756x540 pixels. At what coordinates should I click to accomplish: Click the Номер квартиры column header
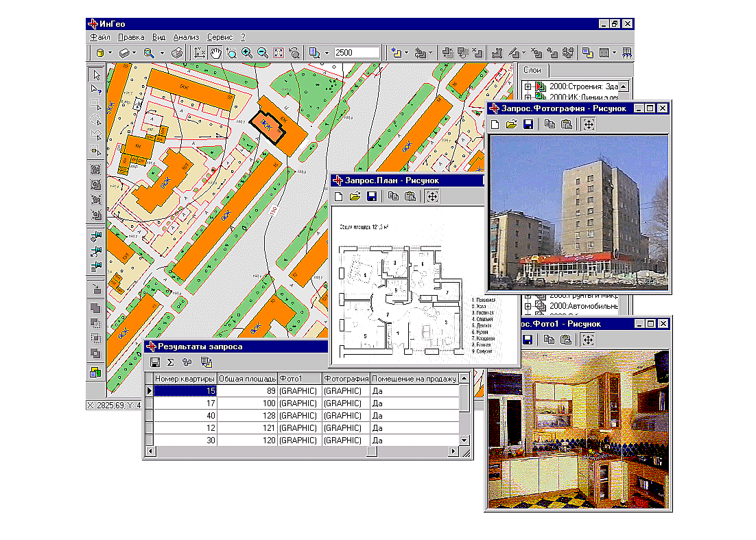[185, 379]
